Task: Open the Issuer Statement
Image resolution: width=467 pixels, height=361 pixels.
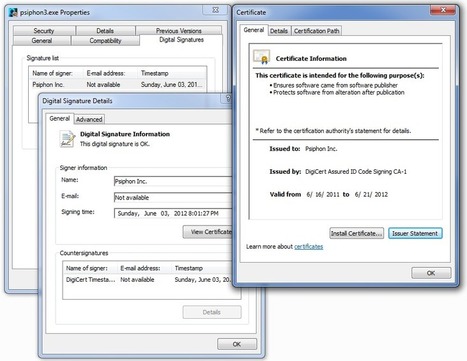Action: pos(415,233)
